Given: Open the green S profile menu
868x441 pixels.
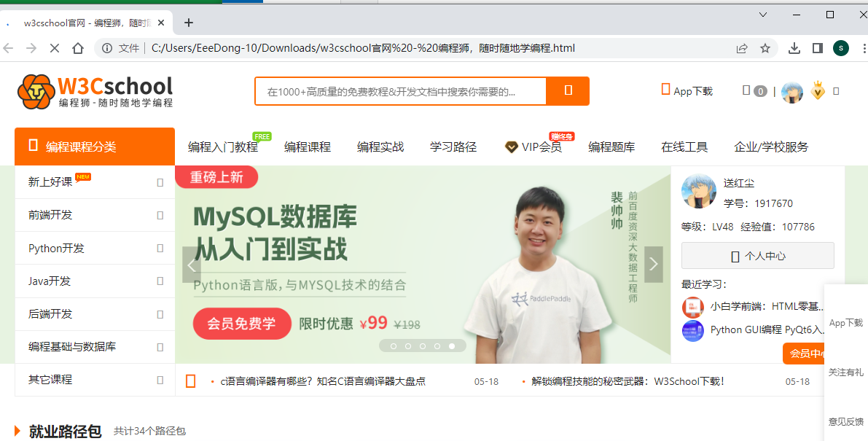Looking at the screenshot, I should [x=841, y=48].
